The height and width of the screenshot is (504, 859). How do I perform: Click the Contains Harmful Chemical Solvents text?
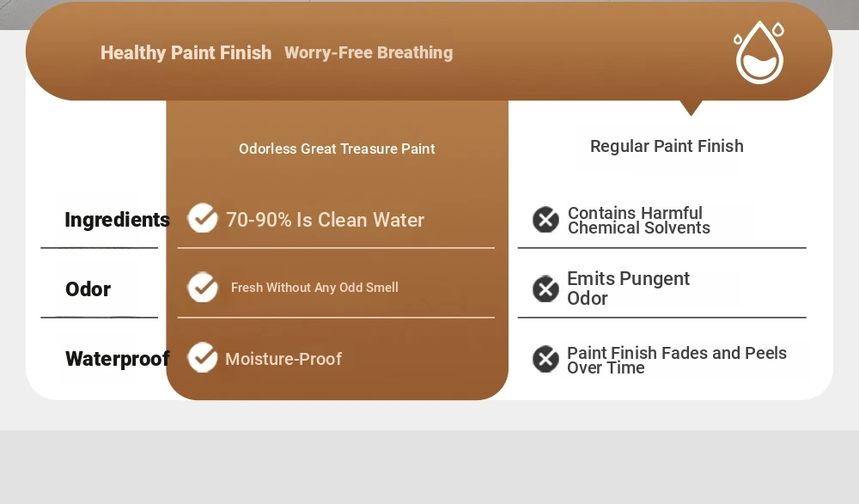639,220
